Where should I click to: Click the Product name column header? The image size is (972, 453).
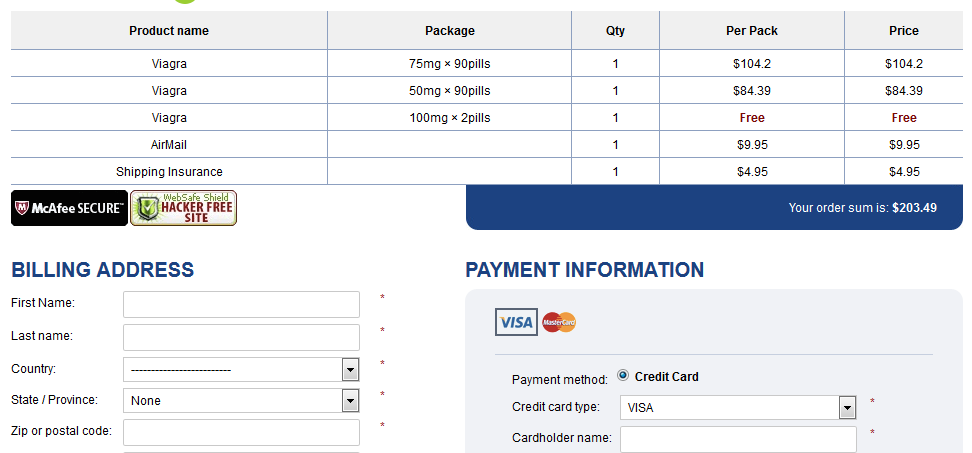pos(169,30)
